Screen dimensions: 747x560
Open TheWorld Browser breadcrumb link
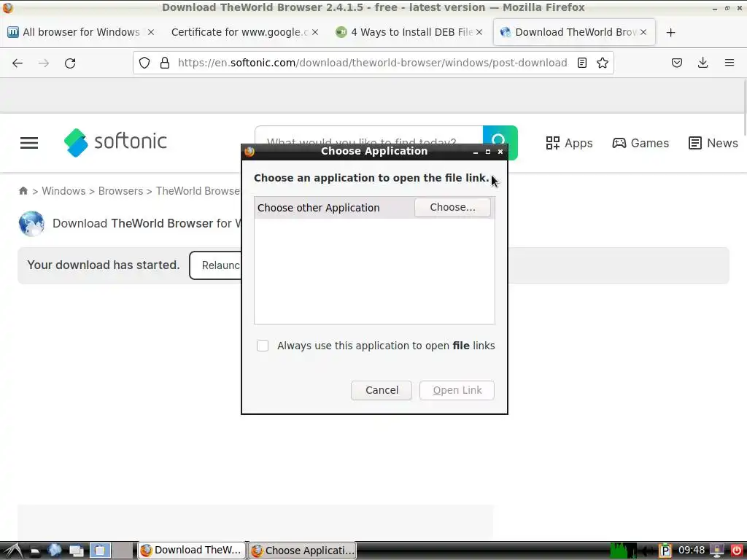click(198, 191)
